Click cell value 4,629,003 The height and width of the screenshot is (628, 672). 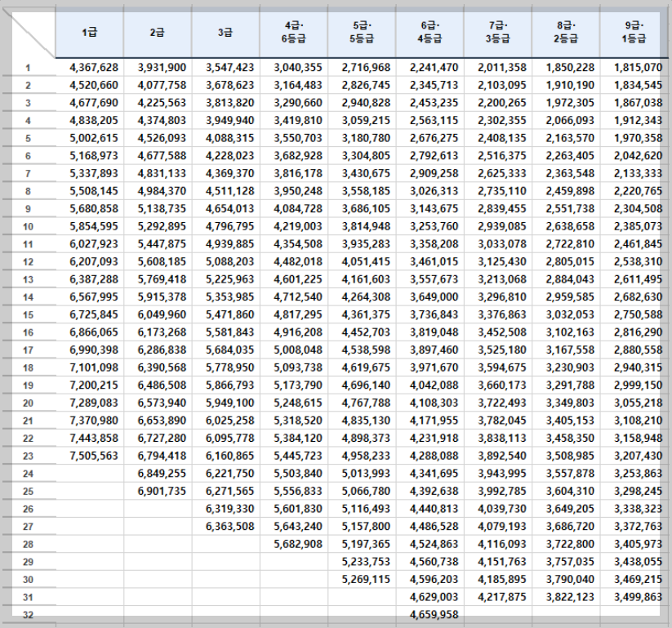pos(434,597)
